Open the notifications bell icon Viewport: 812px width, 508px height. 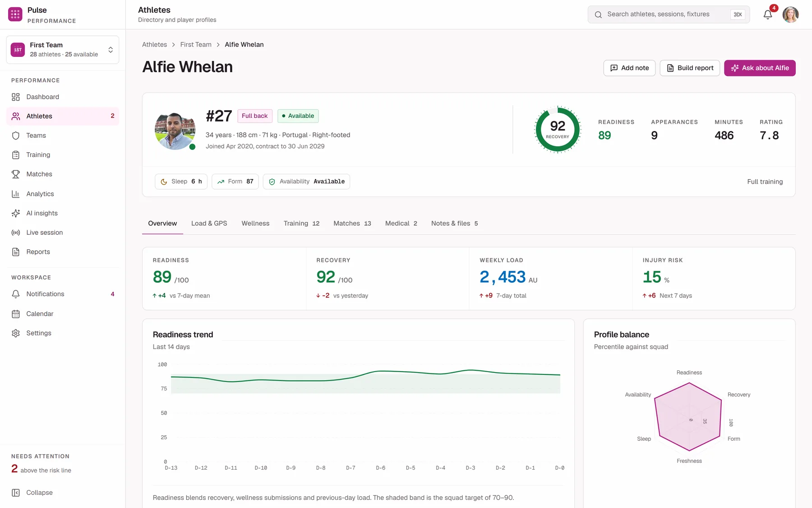(768, 14)
